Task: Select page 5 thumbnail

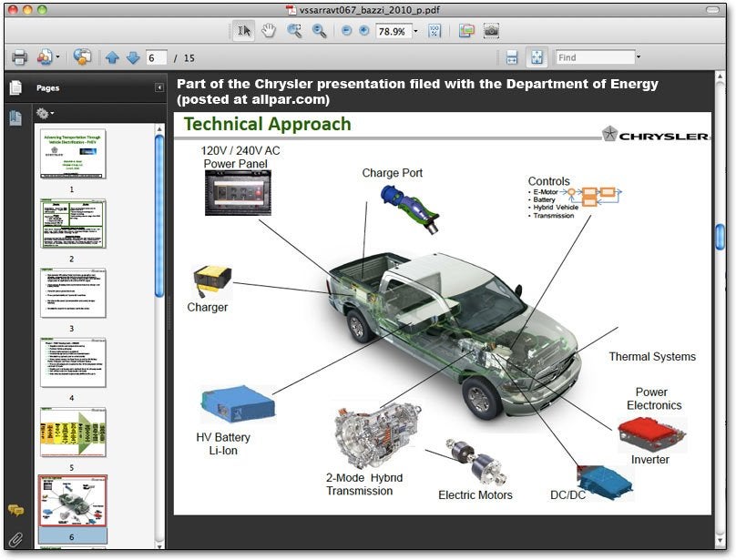Action: 73,433
